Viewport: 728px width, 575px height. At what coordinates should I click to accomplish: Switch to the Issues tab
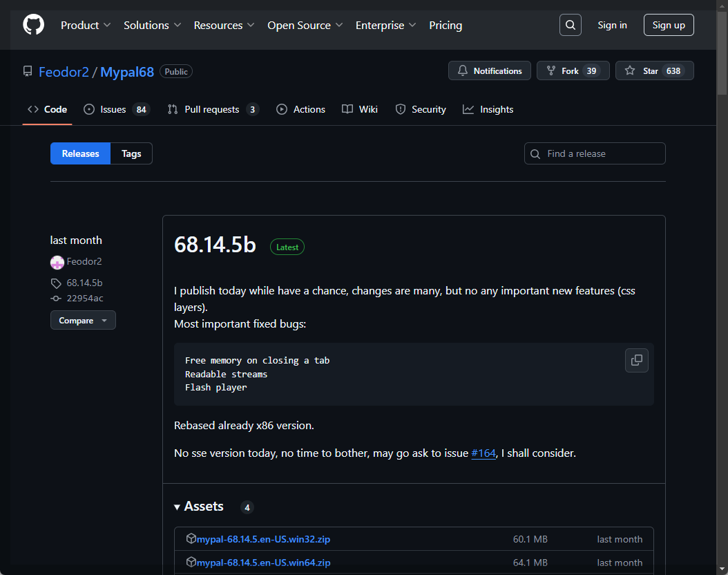pos(116,110)
